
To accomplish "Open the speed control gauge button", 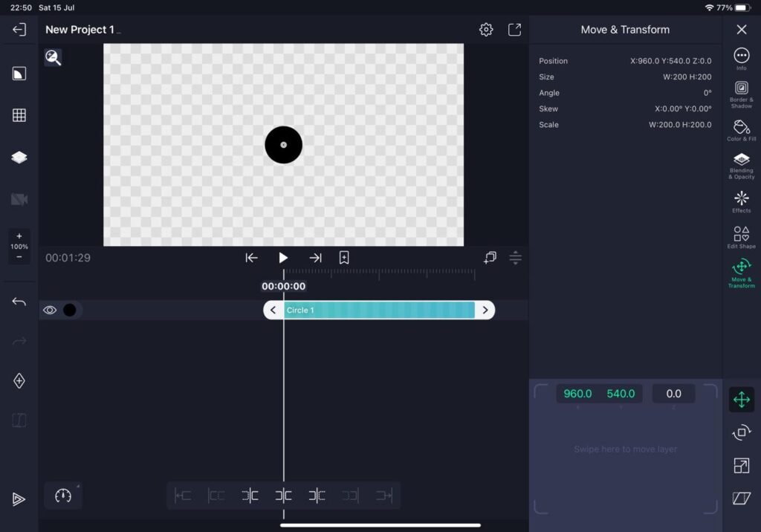I will click(x=63, y=496).
